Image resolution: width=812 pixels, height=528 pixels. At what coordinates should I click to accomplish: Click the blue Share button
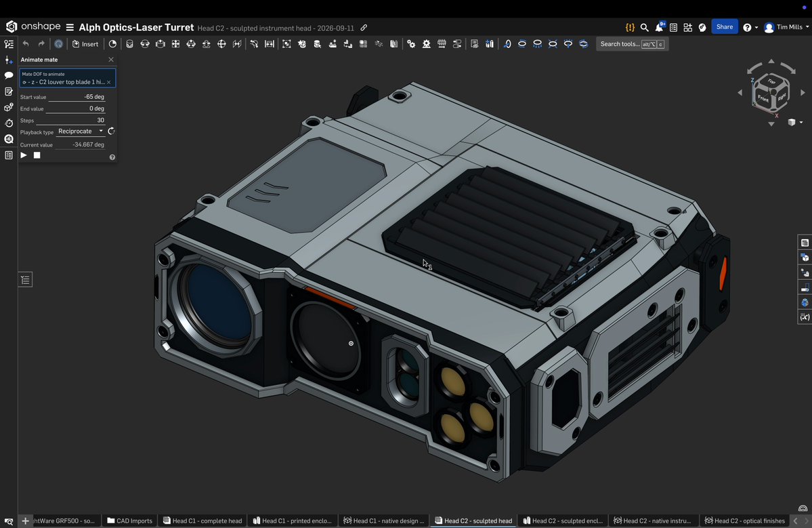[x=725, y=27]
